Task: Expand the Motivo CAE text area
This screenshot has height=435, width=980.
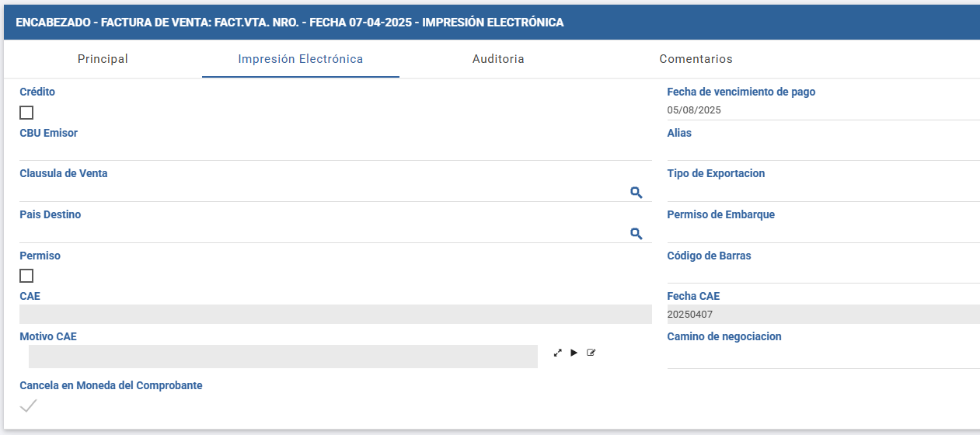Action: 557,353
